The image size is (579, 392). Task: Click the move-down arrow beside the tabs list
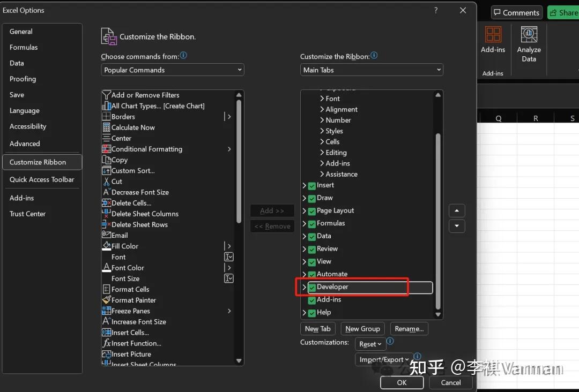point(457,226)
